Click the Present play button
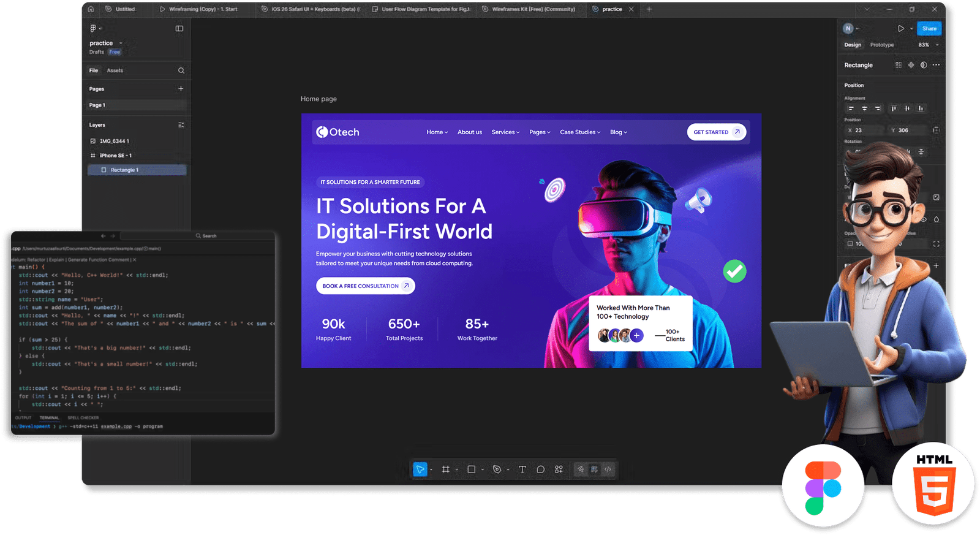The height and width of the screenshot is (535, 980). tap(901, 29)
